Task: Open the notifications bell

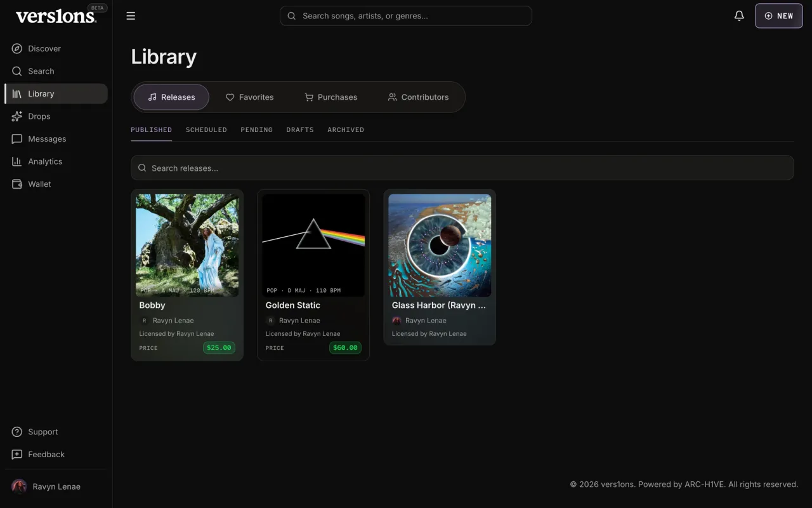Action: (x=739, y=16)
